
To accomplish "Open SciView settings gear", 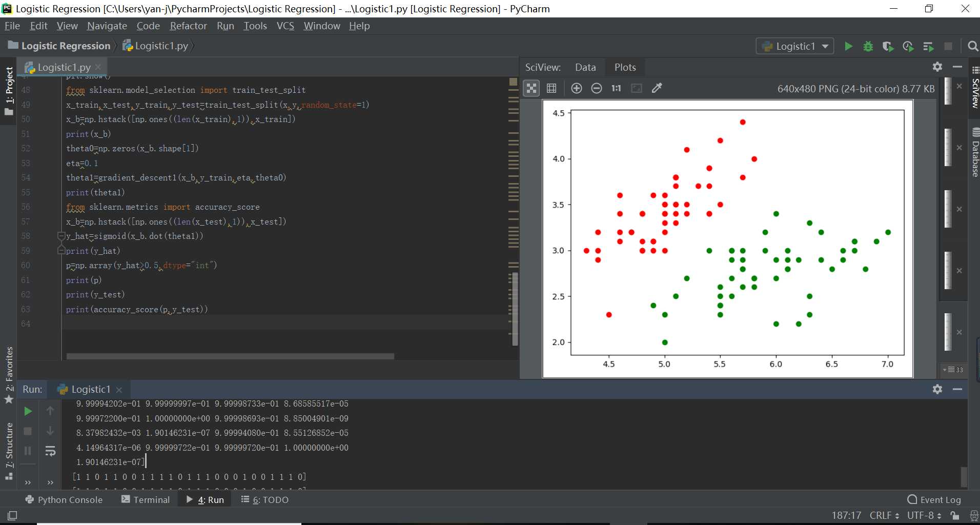I will pyautogui.click(x=937, y=67).
